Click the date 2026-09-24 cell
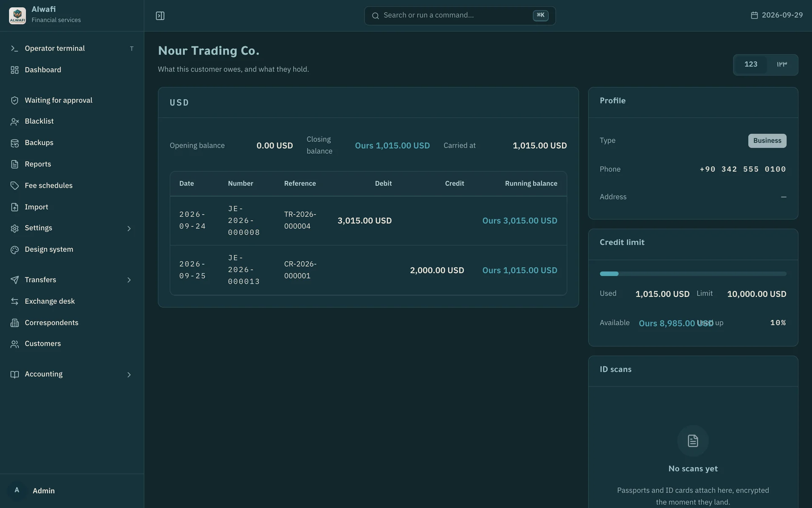 (192, 220)
